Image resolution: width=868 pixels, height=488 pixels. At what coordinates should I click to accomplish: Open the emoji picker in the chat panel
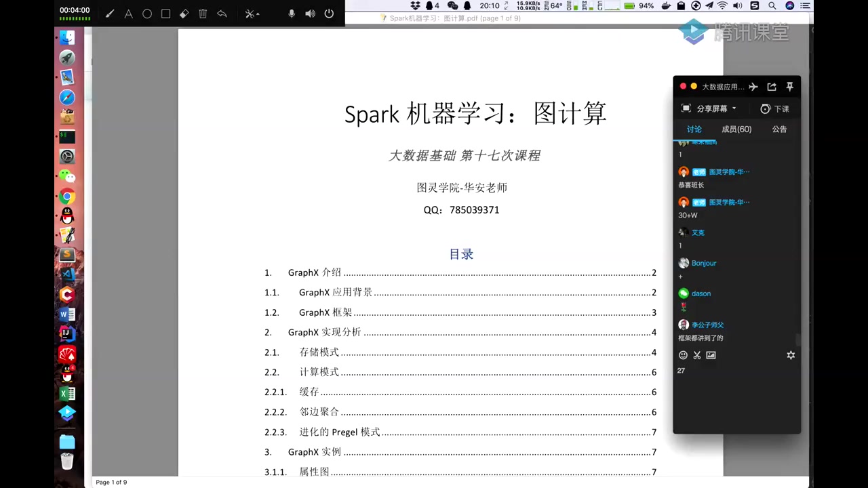click(683, 354)
